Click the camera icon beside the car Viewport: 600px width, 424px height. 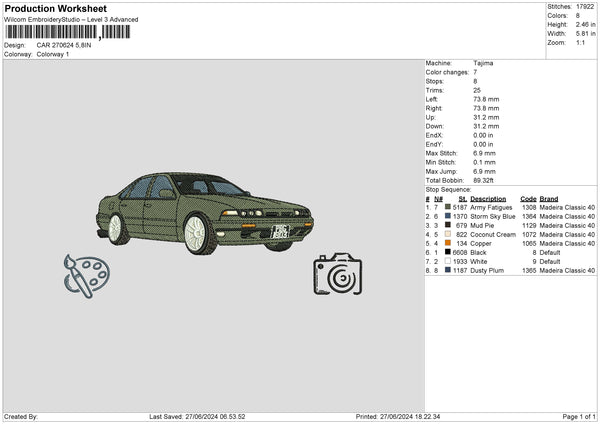(x=338, y=274)
